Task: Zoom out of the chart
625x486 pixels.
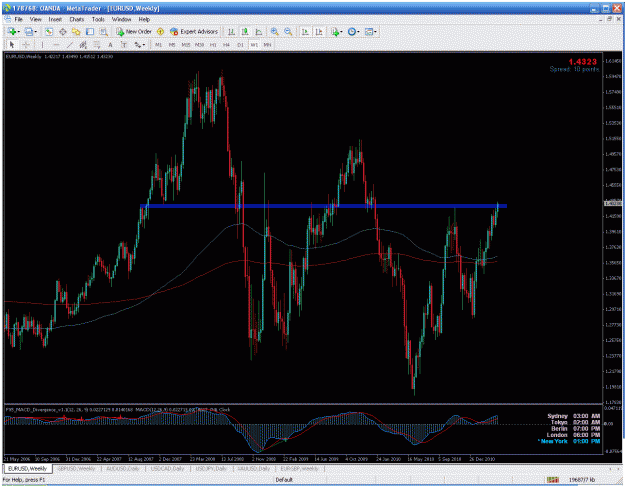Action: click(x=288, y=32)
